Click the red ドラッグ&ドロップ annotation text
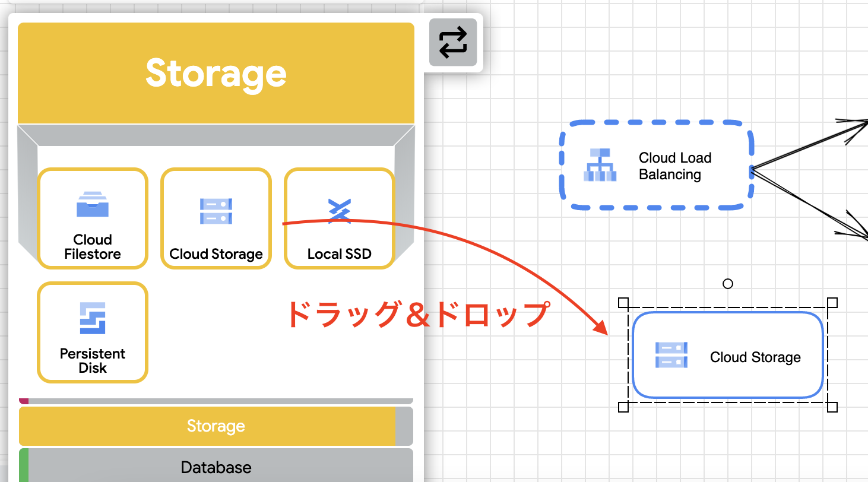 pyautogui.click(x=416, y=315)
